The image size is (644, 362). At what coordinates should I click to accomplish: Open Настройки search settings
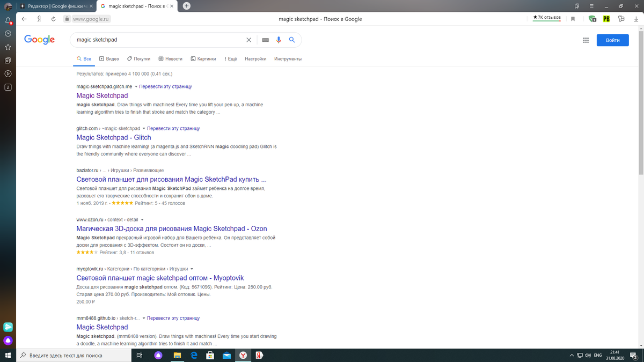pyautogui.click(x=255, y=59)
